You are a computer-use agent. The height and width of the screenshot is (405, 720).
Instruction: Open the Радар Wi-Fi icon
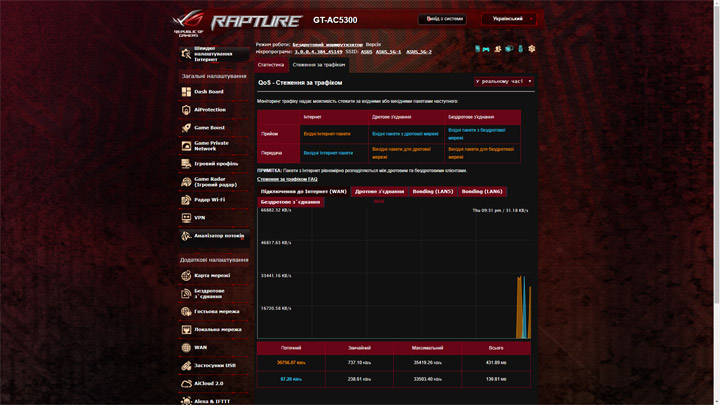(186, 200)
